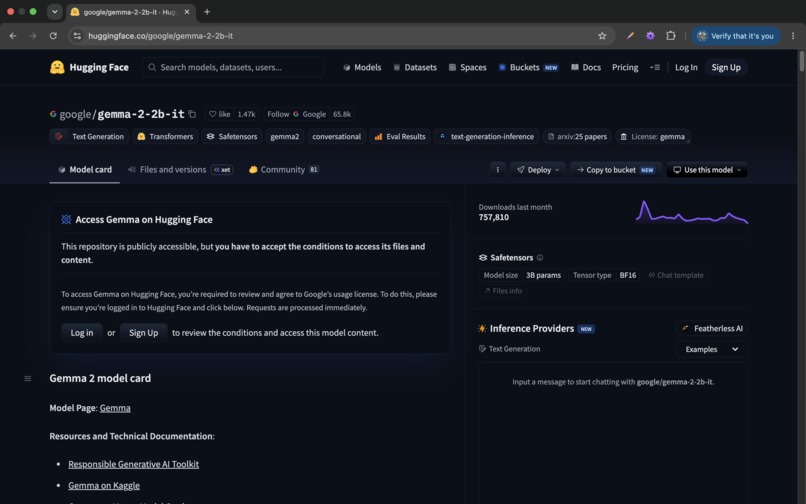Select the gemma2 tag

pyautogui.click(x=285, y=136)
